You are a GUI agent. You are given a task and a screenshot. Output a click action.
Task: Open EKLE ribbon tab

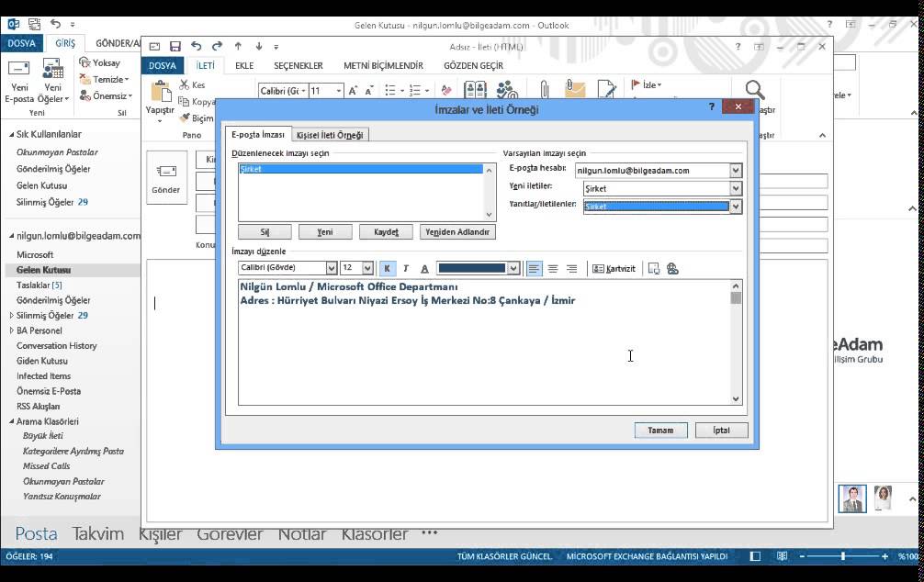[244, 65]
